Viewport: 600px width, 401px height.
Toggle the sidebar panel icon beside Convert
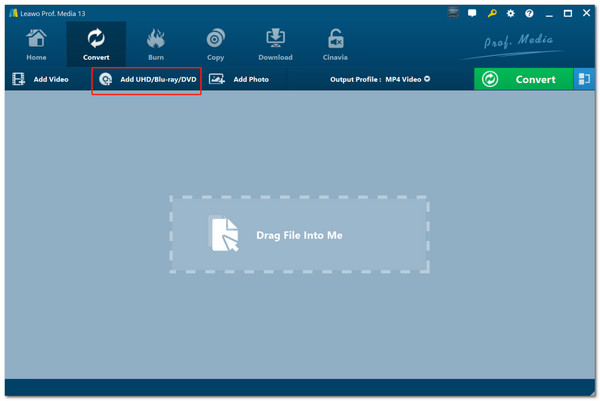click(x=584, y=79)
